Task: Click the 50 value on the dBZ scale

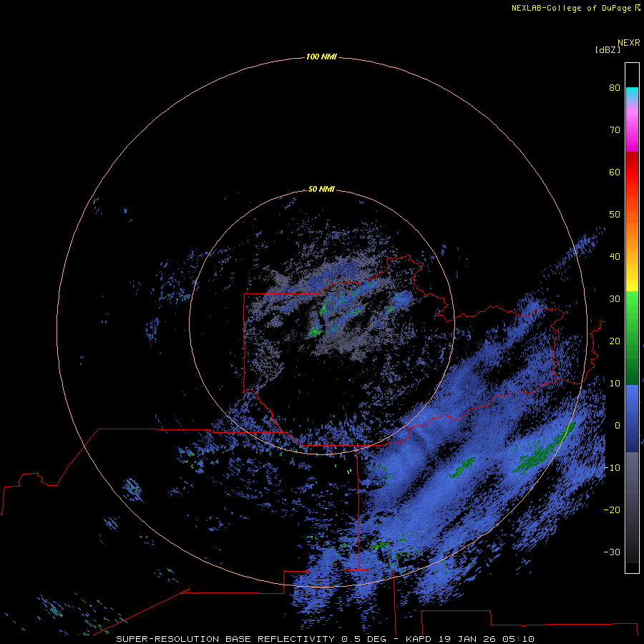Action: pyautogui.click(x=615, y=215)
